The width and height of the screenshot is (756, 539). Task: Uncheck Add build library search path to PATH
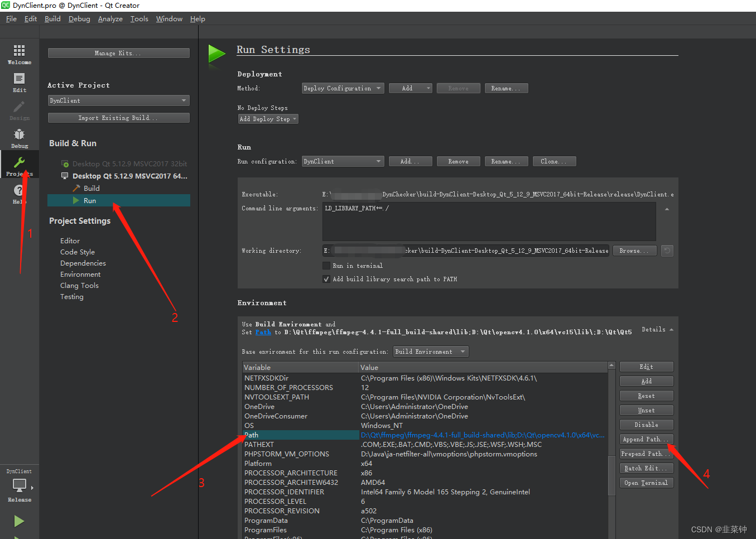[326, 279]
